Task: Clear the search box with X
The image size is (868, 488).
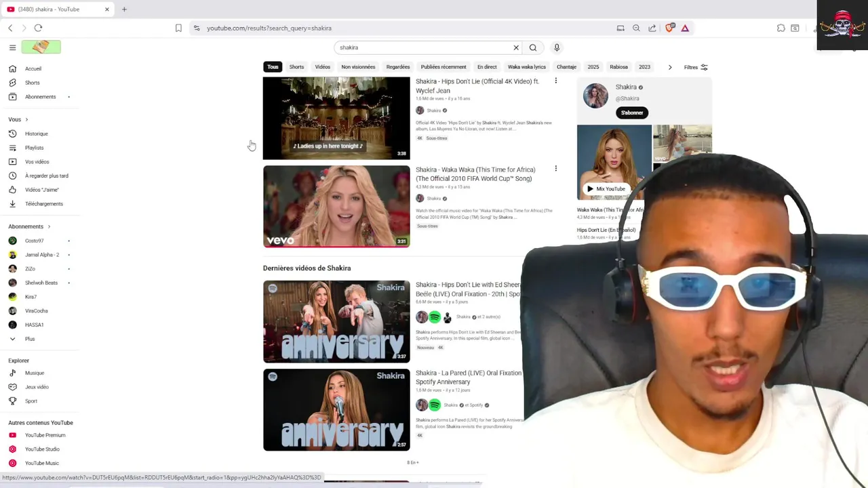Action: pos(516,47)
